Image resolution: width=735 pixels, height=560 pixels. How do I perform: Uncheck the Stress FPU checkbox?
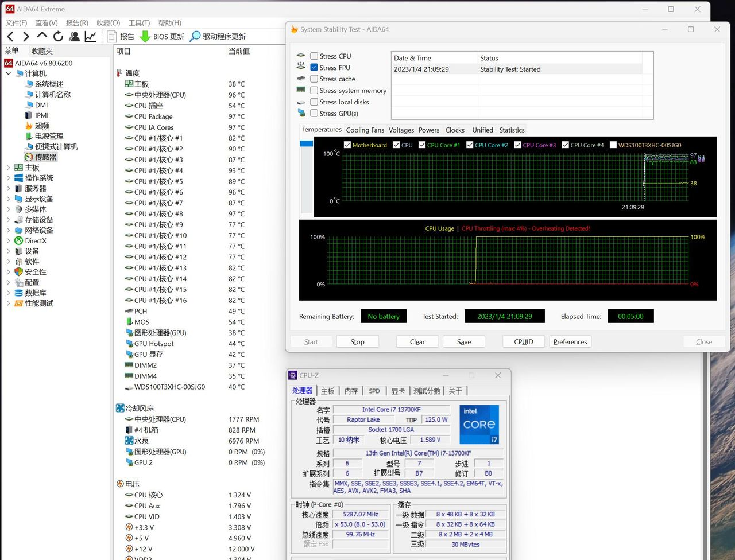coord(314,68)
